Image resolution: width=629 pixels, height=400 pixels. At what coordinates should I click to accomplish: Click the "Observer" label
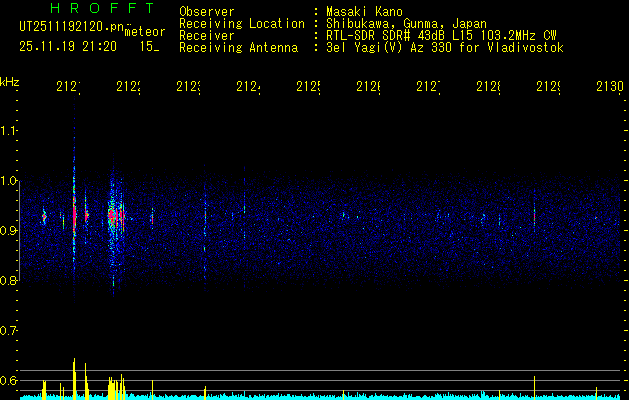click(207, 12)
